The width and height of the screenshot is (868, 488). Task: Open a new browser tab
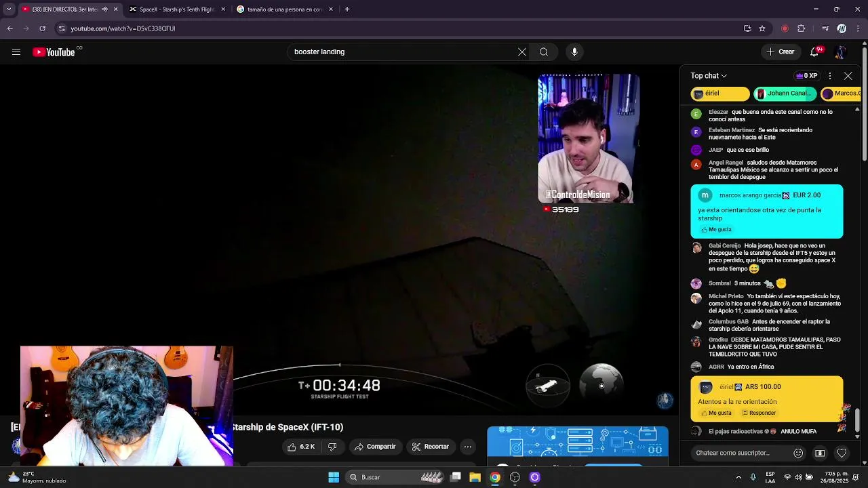347,9
